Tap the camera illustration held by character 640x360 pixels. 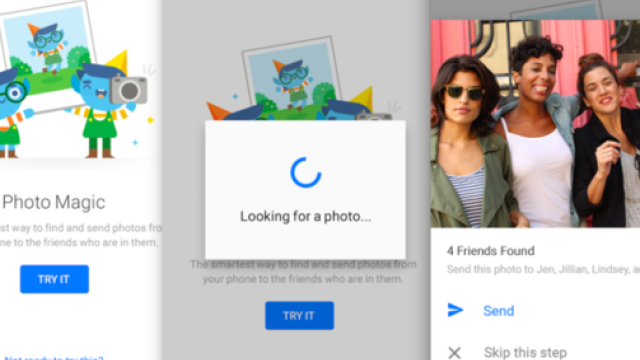(x=128, y=89)
